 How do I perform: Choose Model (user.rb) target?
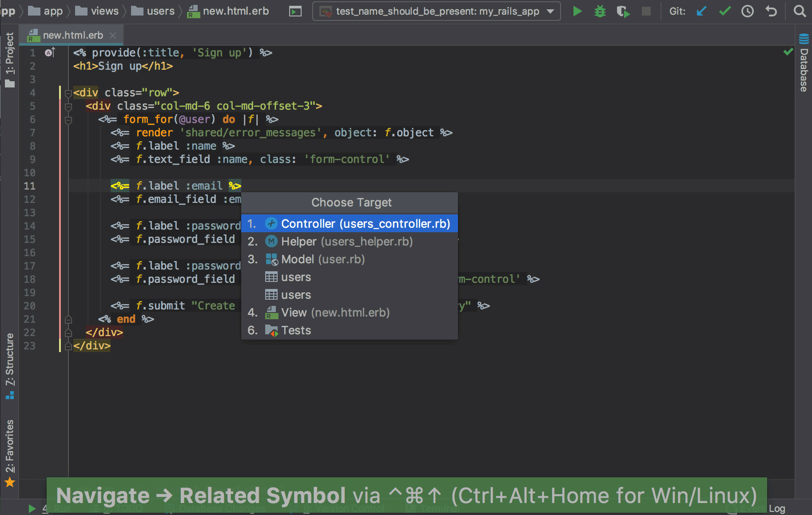tap(350, 259)
